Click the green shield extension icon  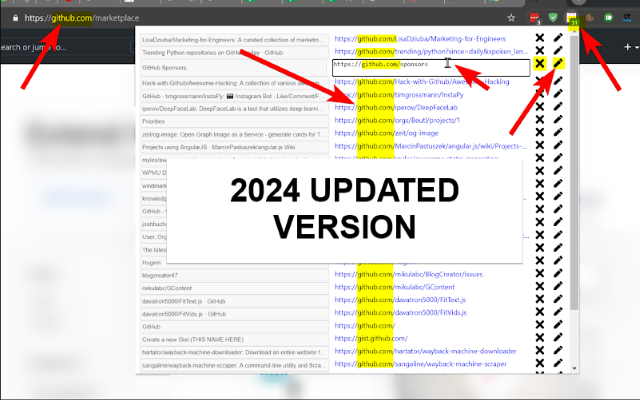coord(553,18)
